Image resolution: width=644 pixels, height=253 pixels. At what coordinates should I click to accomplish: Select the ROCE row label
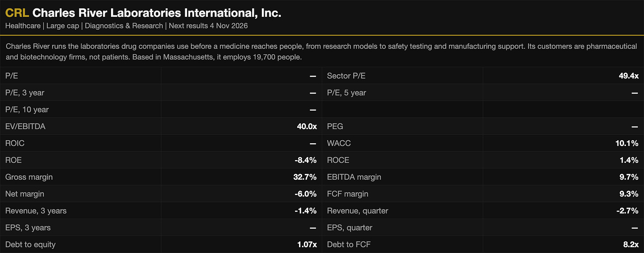point(337,160)
